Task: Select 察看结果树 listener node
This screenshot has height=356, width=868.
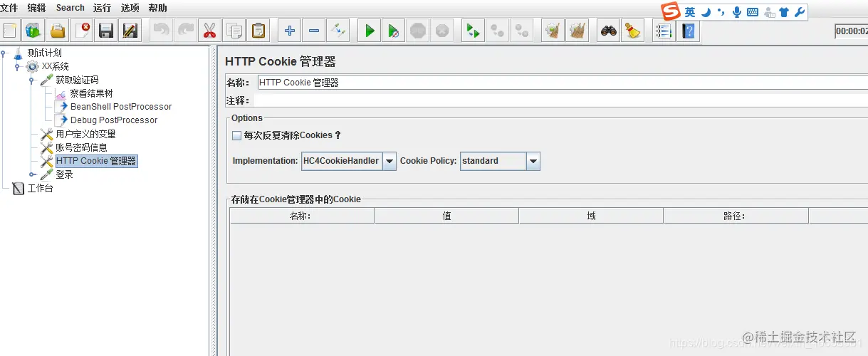Action: (91, 93)
